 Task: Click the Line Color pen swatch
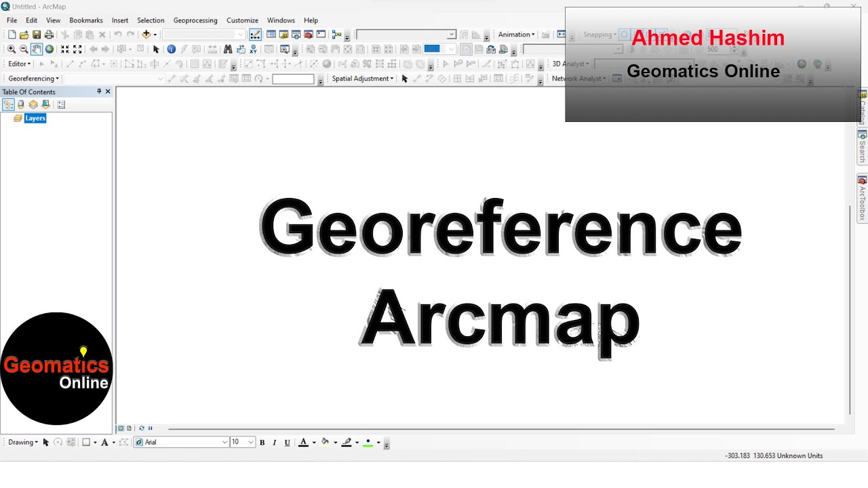pyautogui.click(x=347, y=443)
